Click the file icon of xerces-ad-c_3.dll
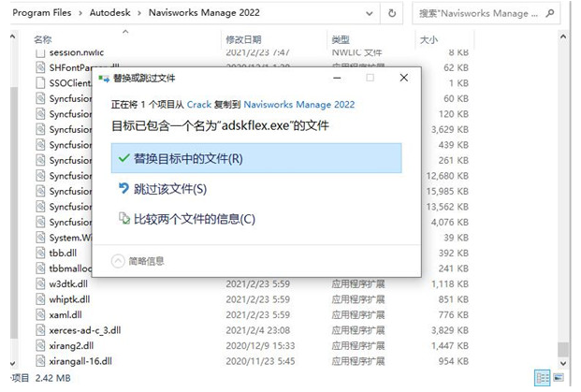 pos(40,330)
